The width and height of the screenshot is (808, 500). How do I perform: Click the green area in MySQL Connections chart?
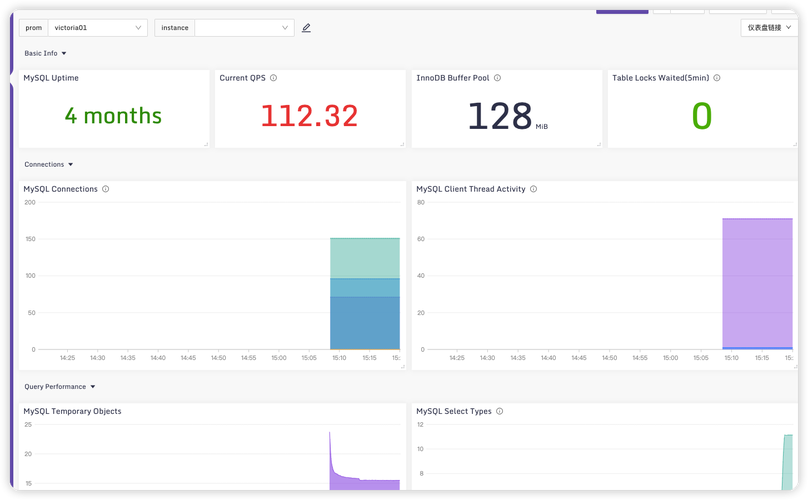(x=365, y=258)
